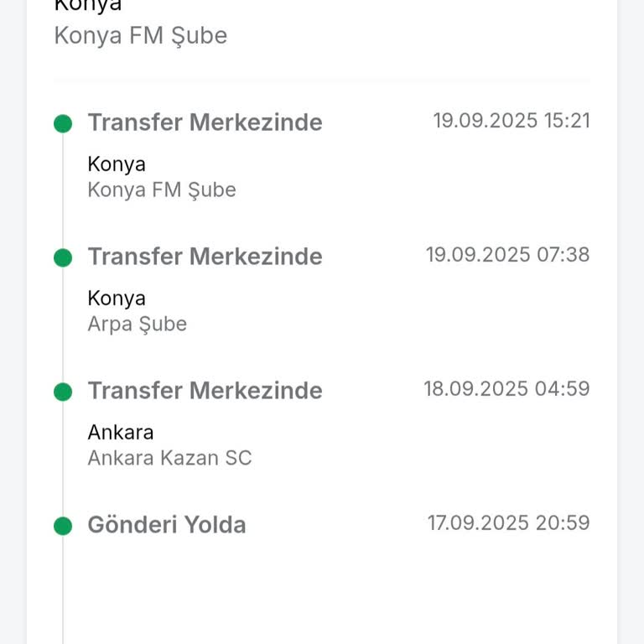Click the 18.09.2025 04:59 timestamp
The width and height of the screenshot is (644, 644).
pos(506,389)
